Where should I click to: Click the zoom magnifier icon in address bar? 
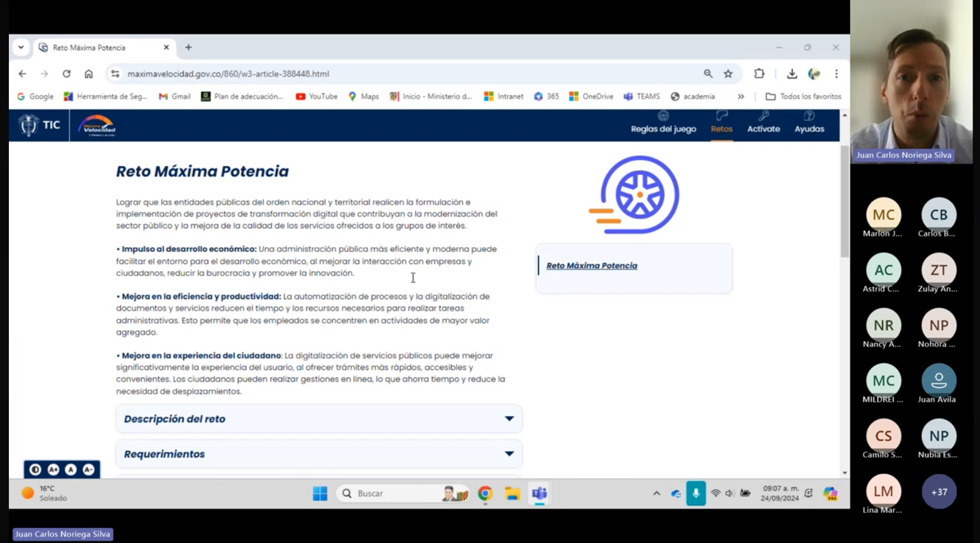pos(708,74)
